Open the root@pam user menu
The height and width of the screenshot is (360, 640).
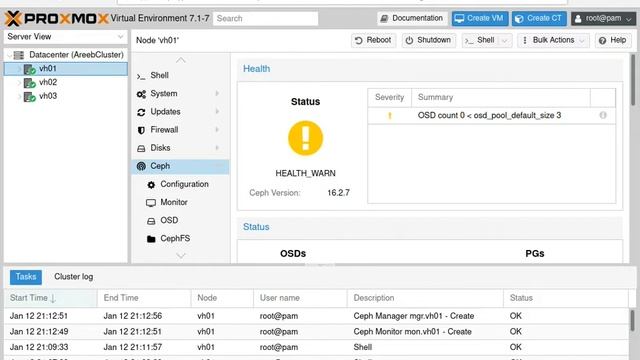603,18
